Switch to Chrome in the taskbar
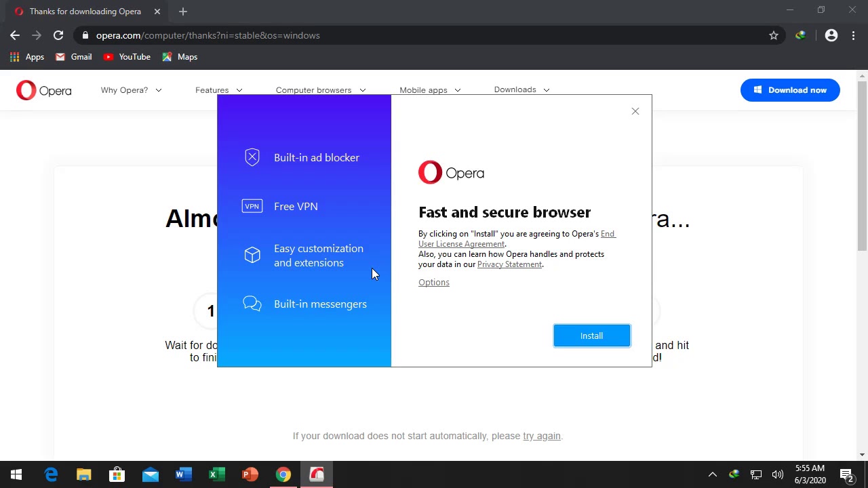 tap(283, 474)
